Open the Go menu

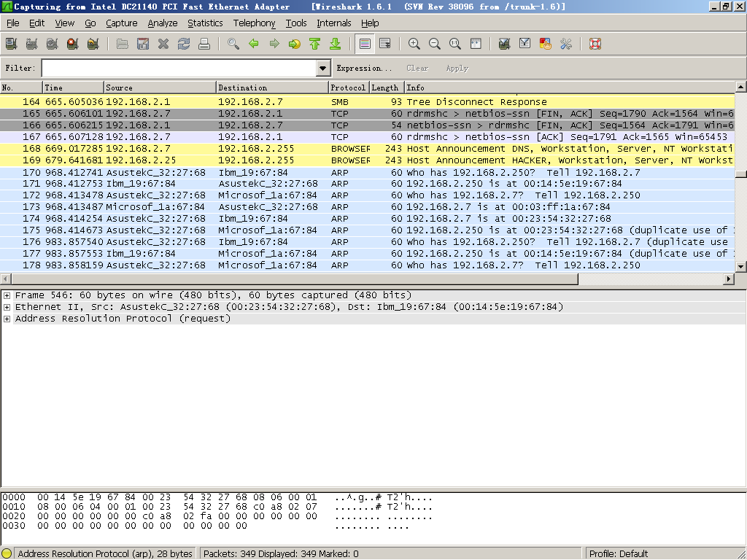coord(90,23)
